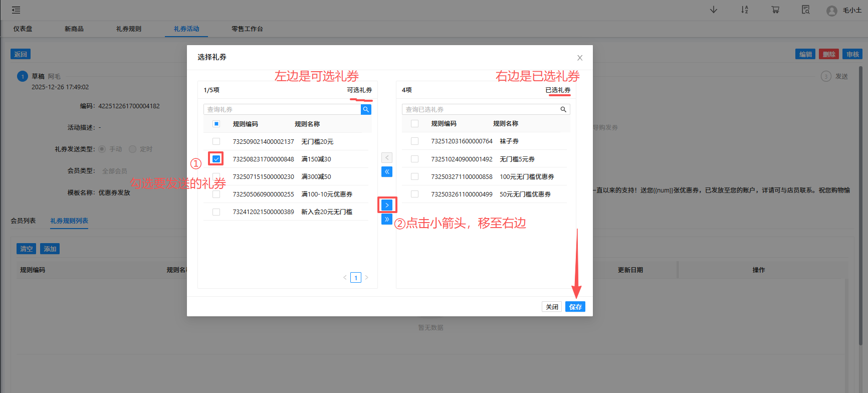Click the search icon in selected coupons box

pos(563,109)
